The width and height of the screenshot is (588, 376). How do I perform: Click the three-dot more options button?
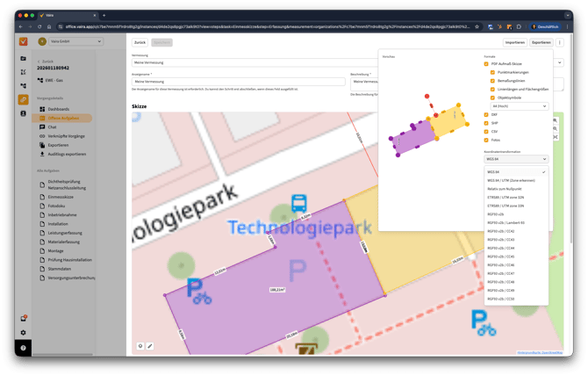coord(560,42)
